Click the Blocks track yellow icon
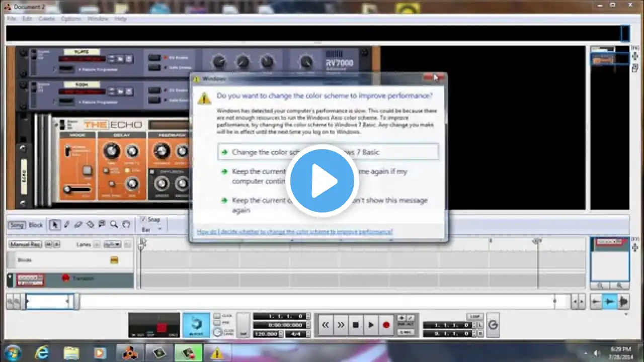Viewport: 644px width, 362px height. click(x=114, y=260)
